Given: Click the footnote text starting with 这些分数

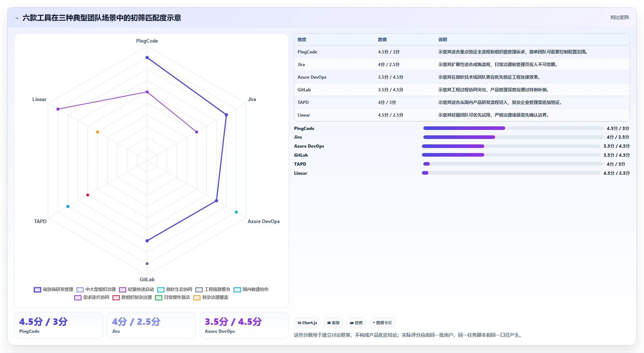Looking at the screenshot, I should point(408,335).
